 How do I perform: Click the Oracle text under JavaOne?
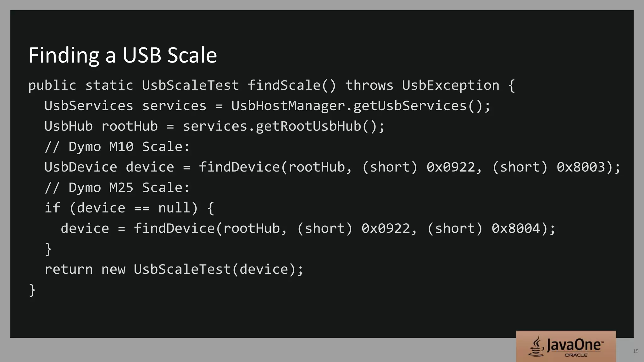[x=576, y=355]
